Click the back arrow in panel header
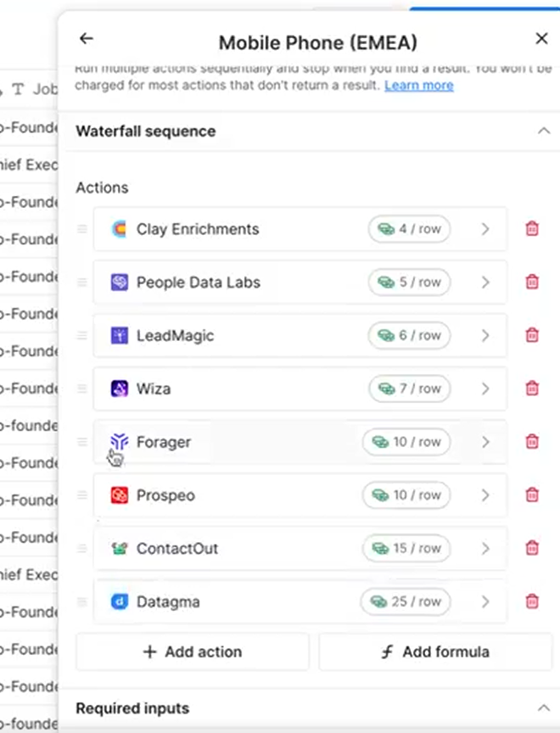Viewport: 560px width, 733px height. tap(86, 39)
